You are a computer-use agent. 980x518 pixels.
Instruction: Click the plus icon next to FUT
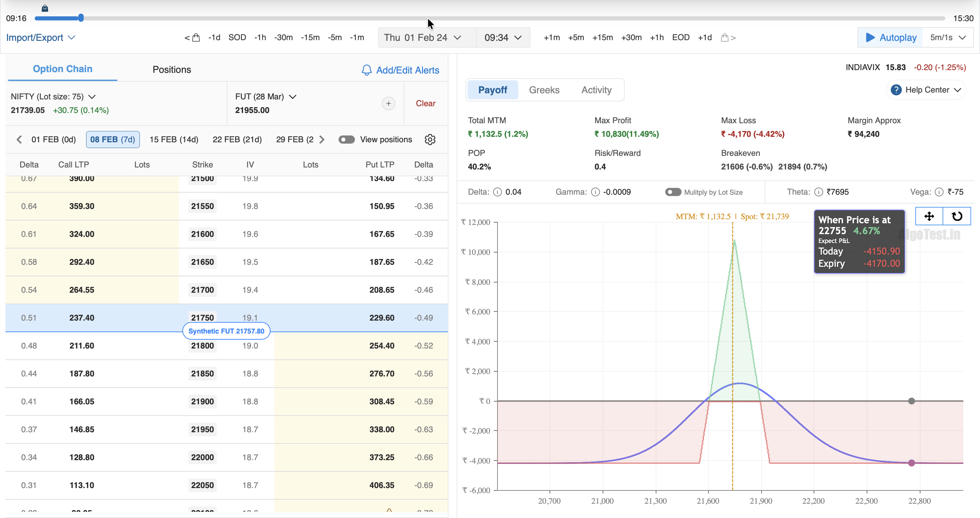click(388, 103)
